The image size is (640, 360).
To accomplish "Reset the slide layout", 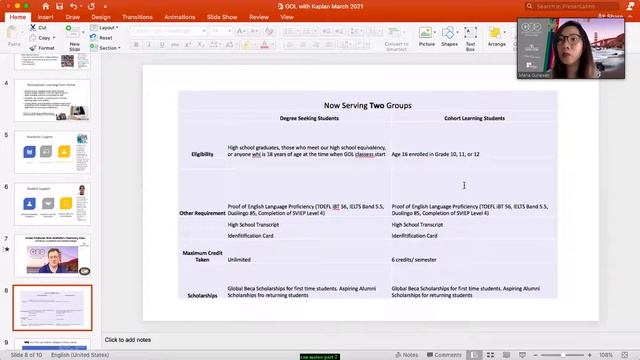I will pos(102,38).
